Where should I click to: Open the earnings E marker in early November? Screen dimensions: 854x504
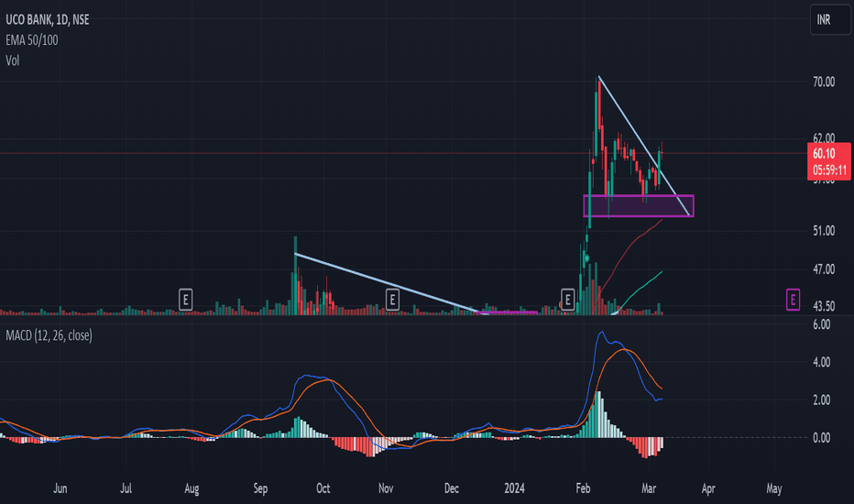coord(392,300)
